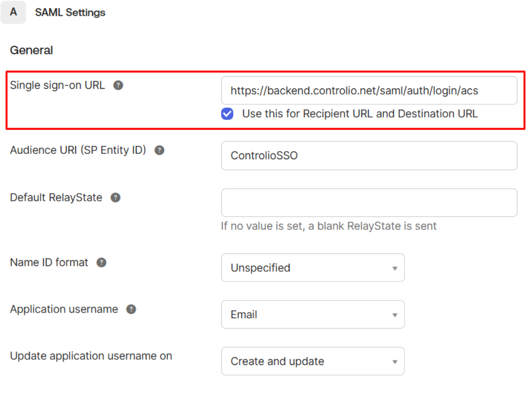The width and height of the screenshot is (532, 397).
Task: Click the Recipient URL and Destination URL label
Action: point(360,114)
